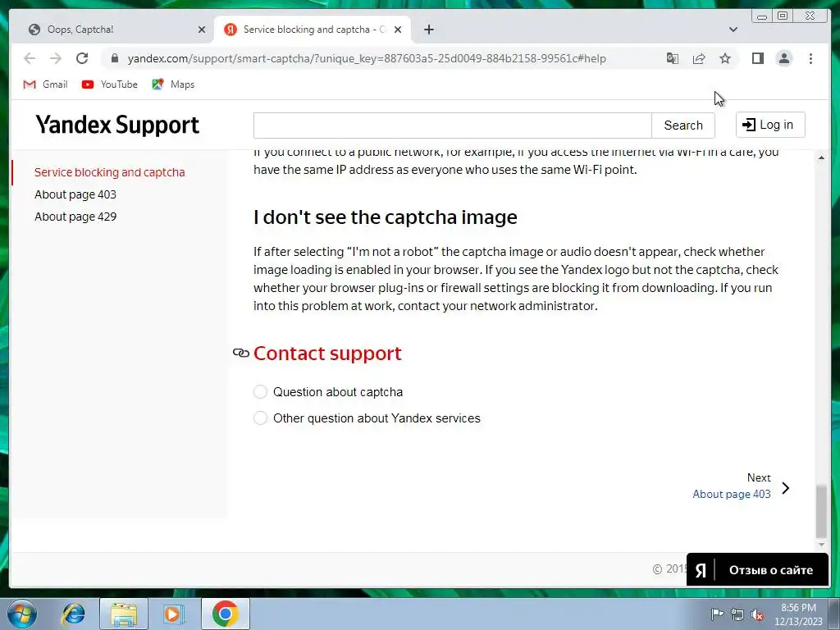The image size is (840, 630).
Task: Open About page 403 in sidebar
Action: (75, 194)
